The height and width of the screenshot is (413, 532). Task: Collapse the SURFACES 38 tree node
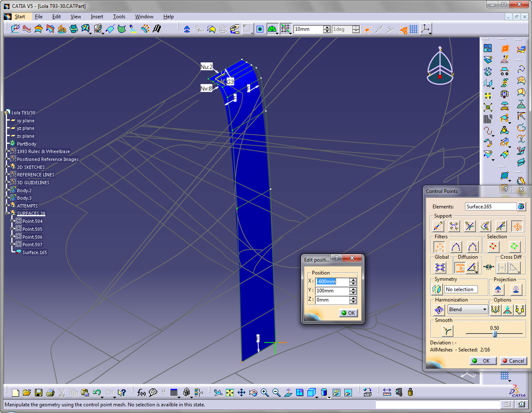[x=7, y=213]
